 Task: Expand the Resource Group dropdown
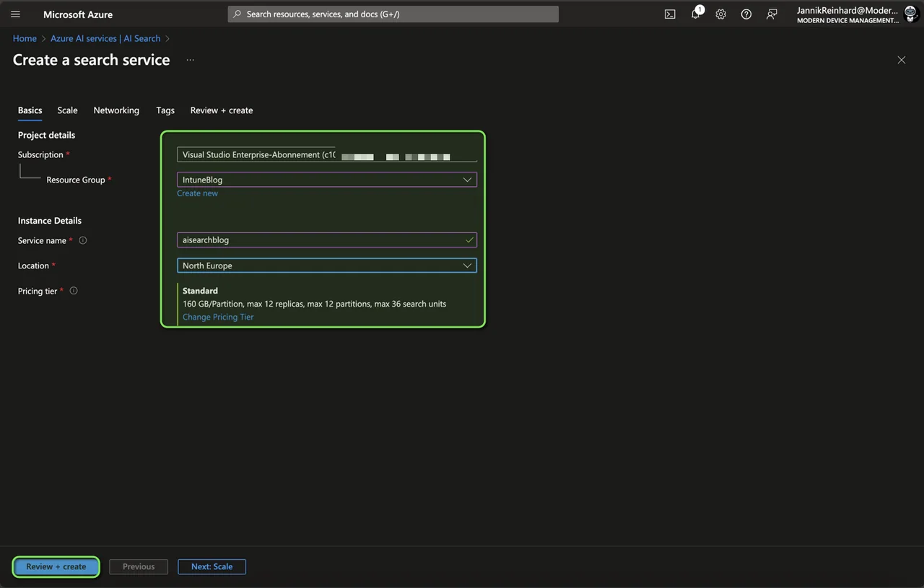point(327,180)
